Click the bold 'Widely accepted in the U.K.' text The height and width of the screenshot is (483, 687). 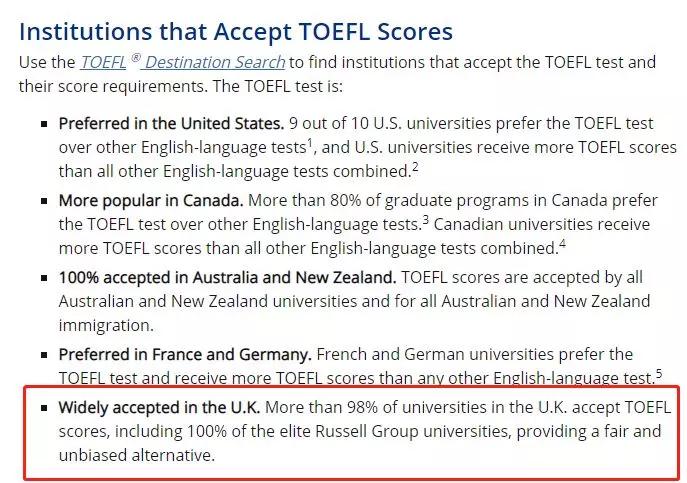159,408
